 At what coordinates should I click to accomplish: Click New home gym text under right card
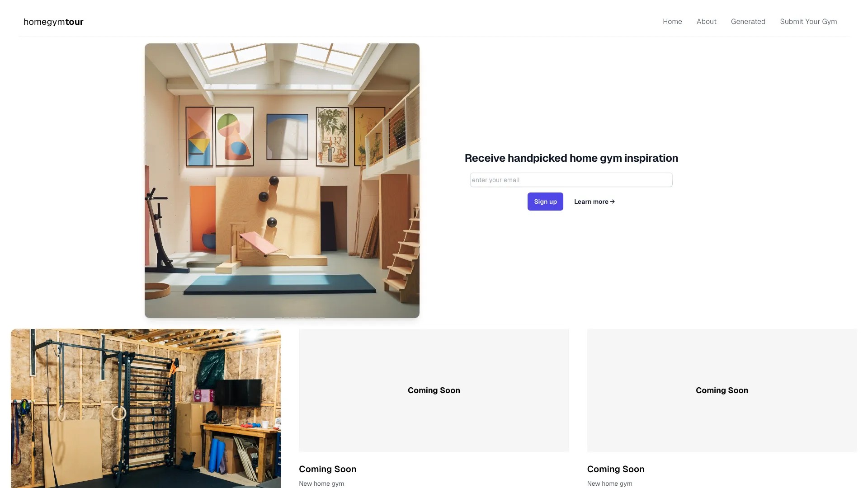[609, 483]
